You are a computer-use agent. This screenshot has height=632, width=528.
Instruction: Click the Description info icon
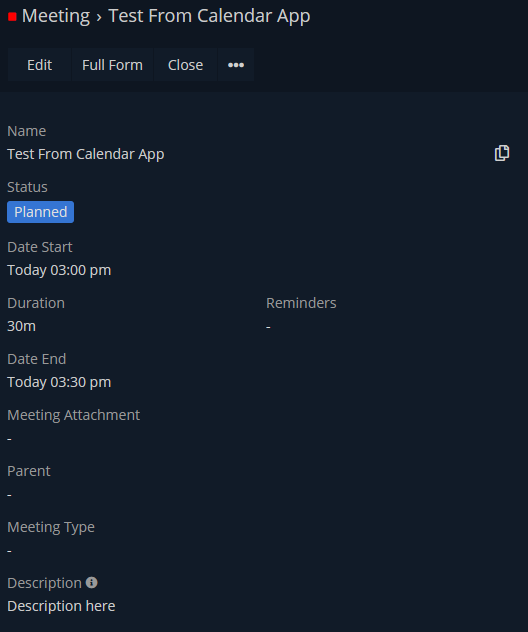tap(91, 582)
